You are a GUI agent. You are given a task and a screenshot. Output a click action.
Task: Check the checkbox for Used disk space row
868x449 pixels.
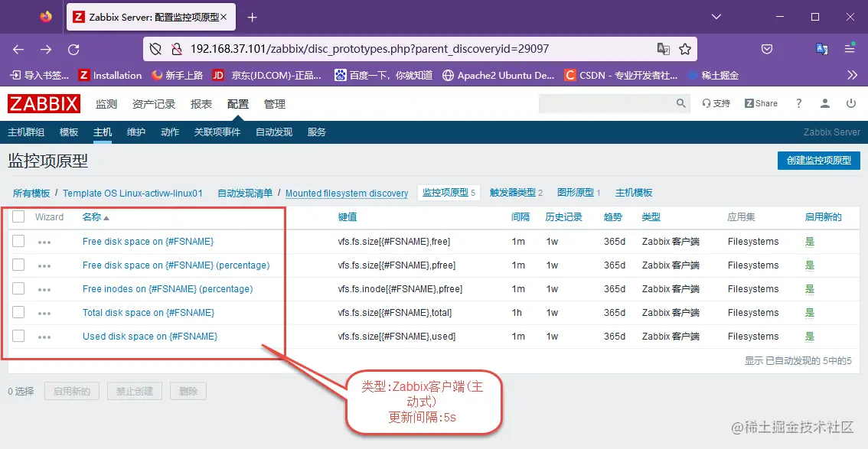[18, 336]
